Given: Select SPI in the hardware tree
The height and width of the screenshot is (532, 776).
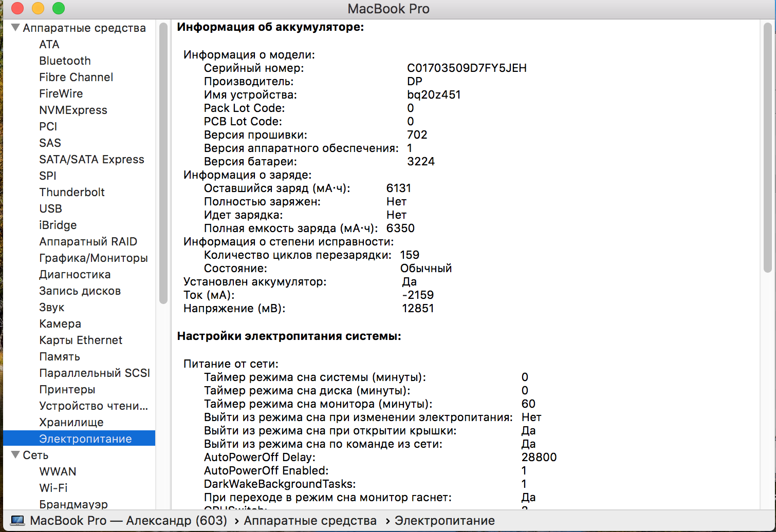Looking at the screenshot, I should [48, 176].
